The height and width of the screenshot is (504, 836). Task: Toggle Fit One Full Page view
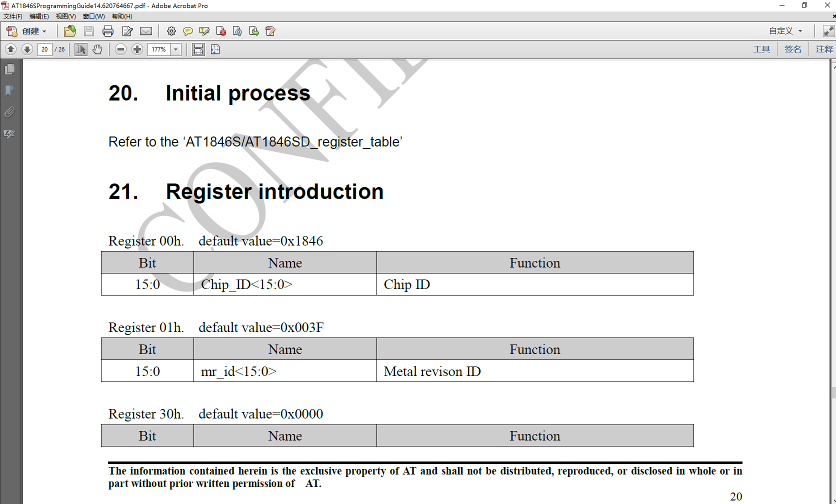tap(215, 49)
